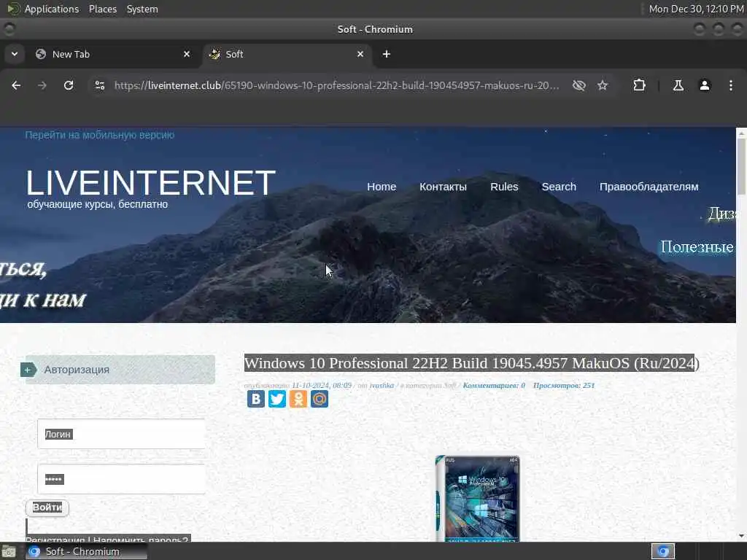The height and width of the screenshot is (560, 747).
Task: Click the LIVEINTERNET site logo
Action: (150, 183)
